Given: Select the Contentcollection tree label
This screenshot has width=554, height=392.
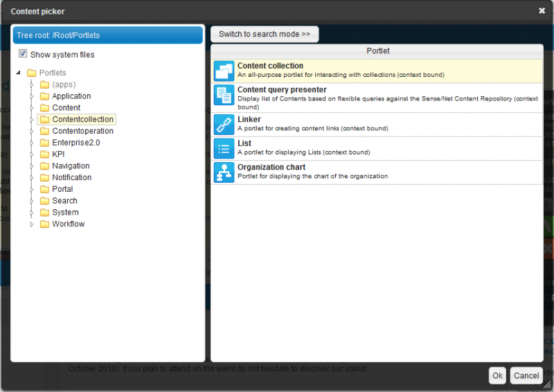Looking at the screenshot, I should point(82,120).
